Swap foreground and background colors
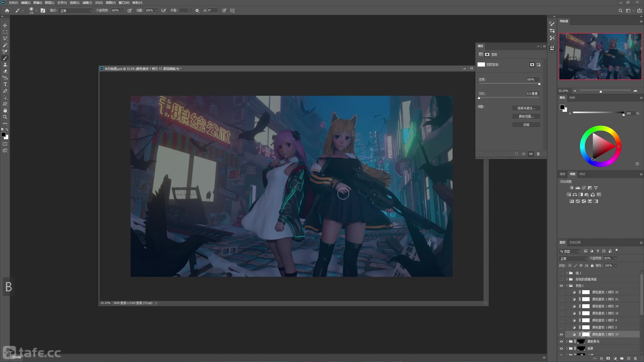 point(7,129)
